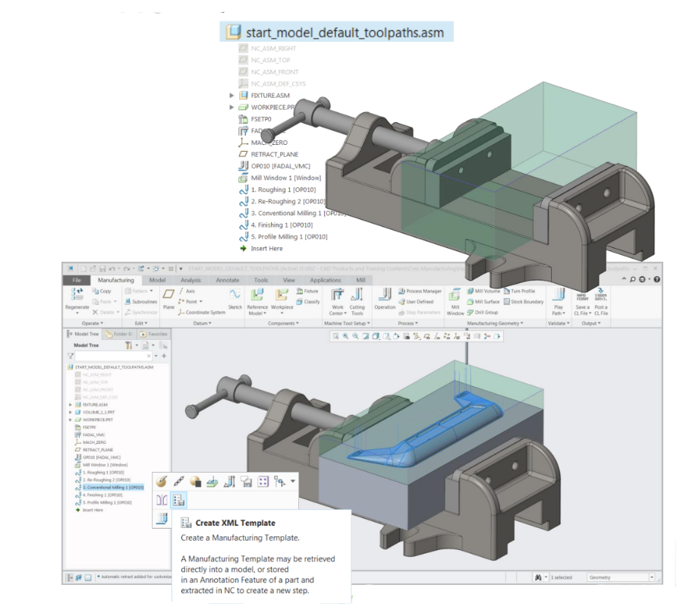Open the File menu
The width and height of the screenshot is (683, 616).
[x=77, y=280]
